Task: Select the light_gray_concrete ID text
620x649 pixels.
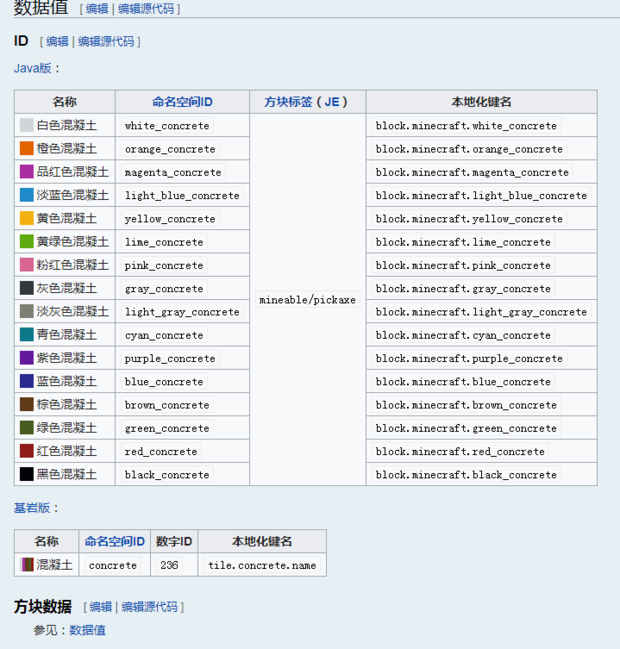Action: click(182, 311)
